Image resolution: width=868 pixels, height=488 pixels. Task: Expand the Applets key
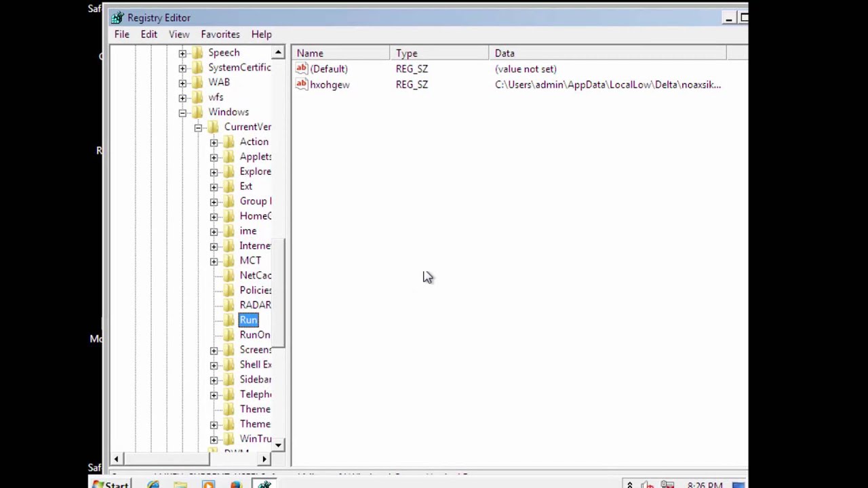pyautogui.click(x=214, y=157)
